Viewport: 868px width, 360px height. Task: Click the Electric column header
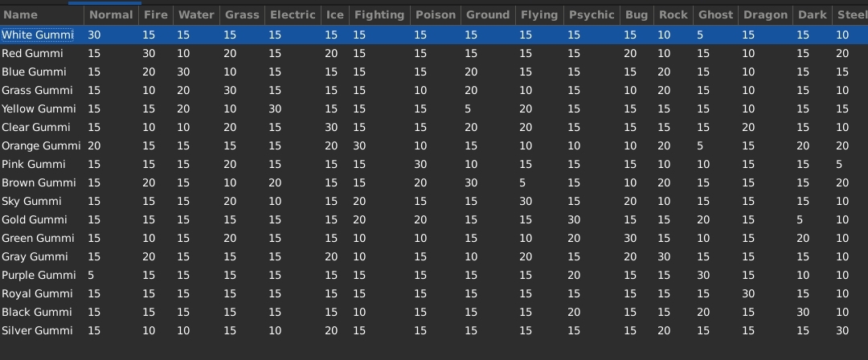coord(293,14)
